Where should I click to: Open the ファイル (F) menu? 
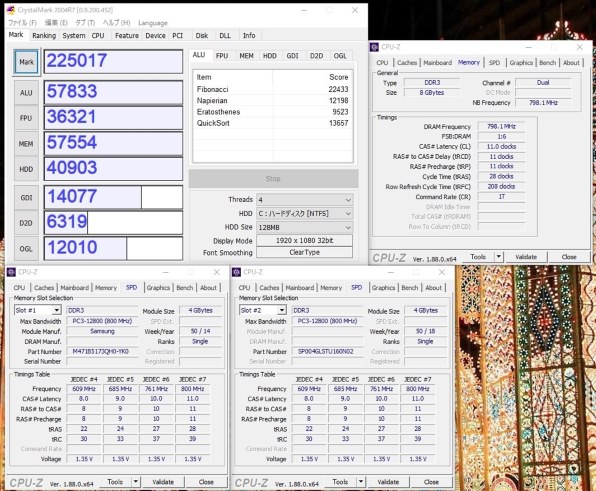22,23
